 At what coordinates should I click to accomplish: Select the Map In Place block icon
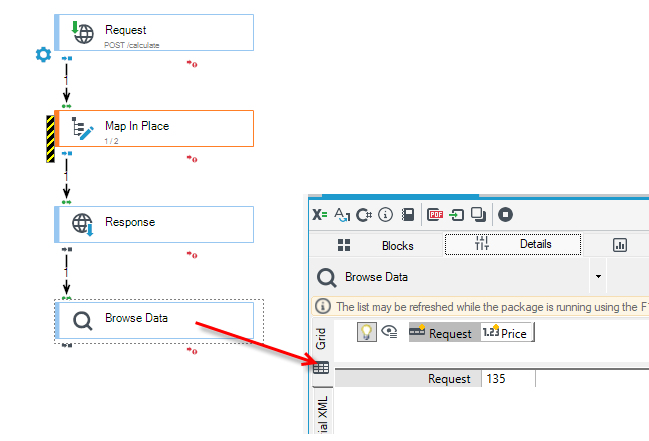coord(82,128)
